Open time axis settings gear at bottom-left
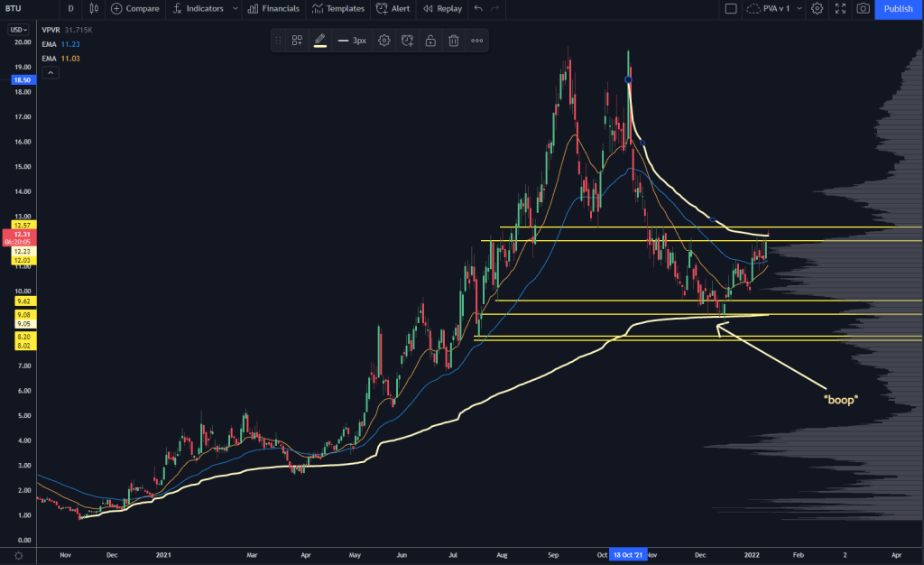 (18, 556)
